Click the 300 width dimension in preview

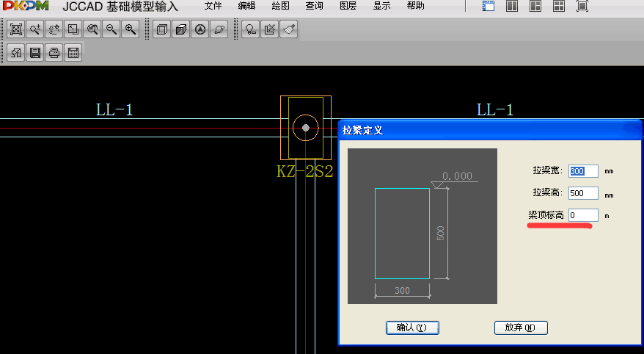[x=402, y=290]
